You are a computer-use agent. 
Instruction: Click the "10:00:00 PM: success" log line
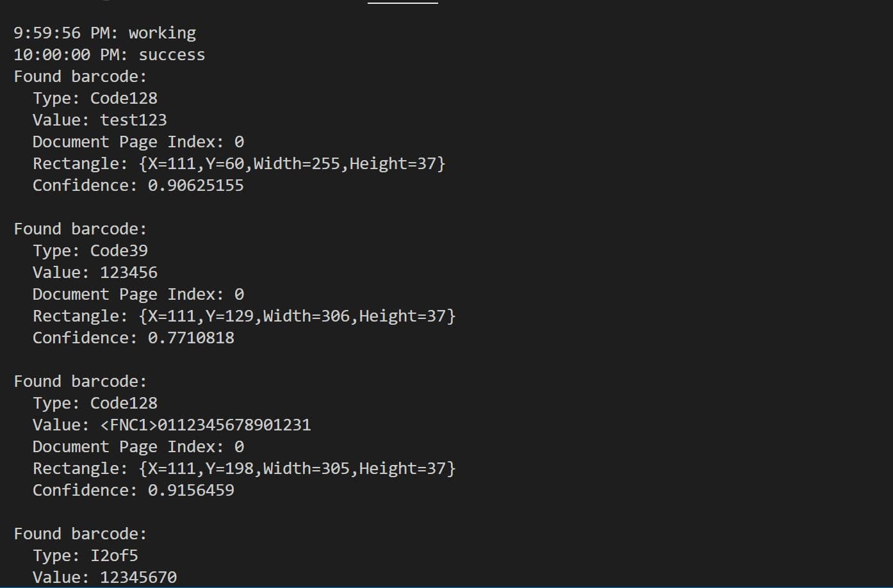(109, 54)
